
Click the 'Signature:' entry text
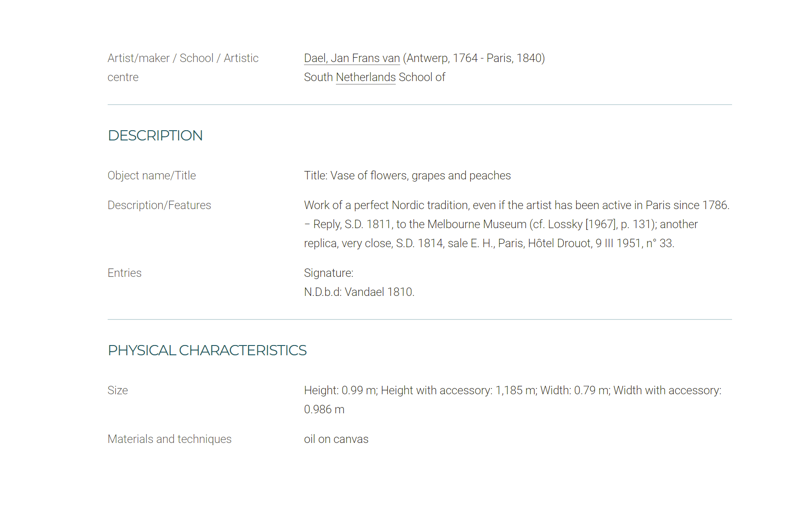click(328, 273)
